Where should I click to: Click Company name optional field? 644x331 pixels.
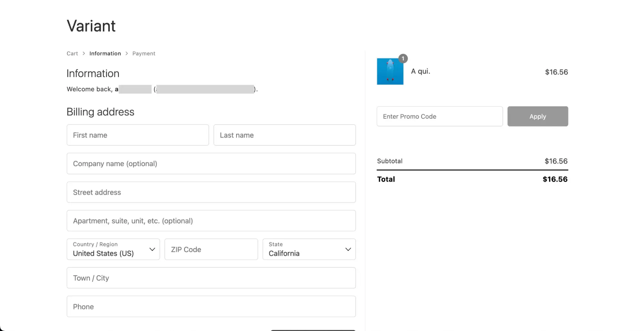coord(211,164)
